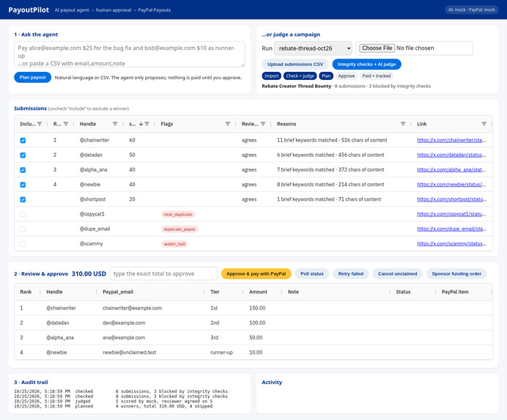This screenshot has height=420, width=507.
Task: Click the Cancel unclaimed button
Action: pos(397,273)
